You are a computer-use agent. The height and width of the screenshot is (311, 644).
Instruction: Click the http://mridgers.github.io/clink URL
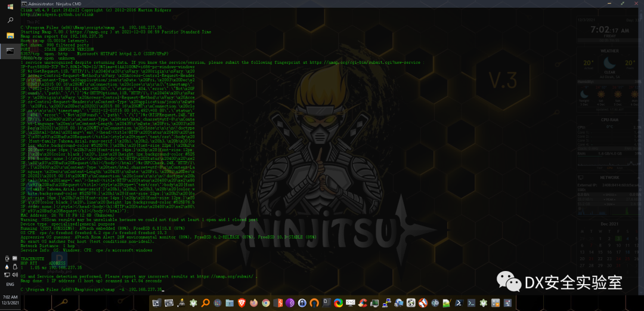point(57,14)
